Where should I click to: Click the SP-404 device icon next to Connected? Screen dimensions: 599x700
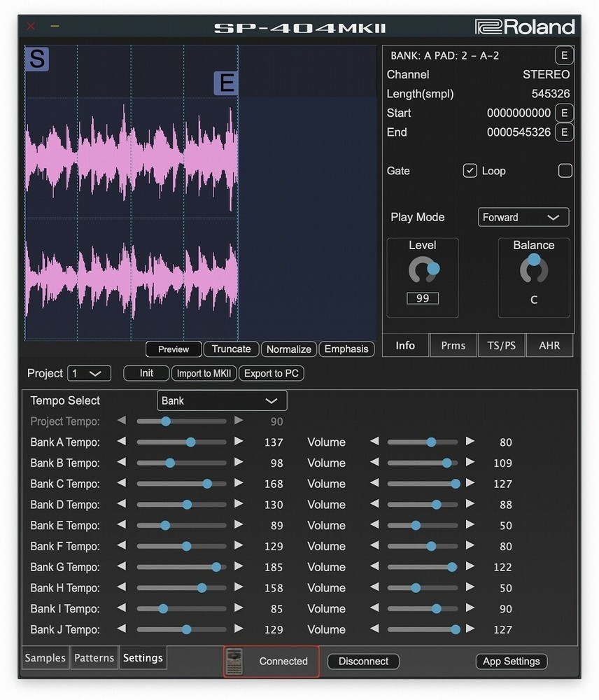coord(235,661)
